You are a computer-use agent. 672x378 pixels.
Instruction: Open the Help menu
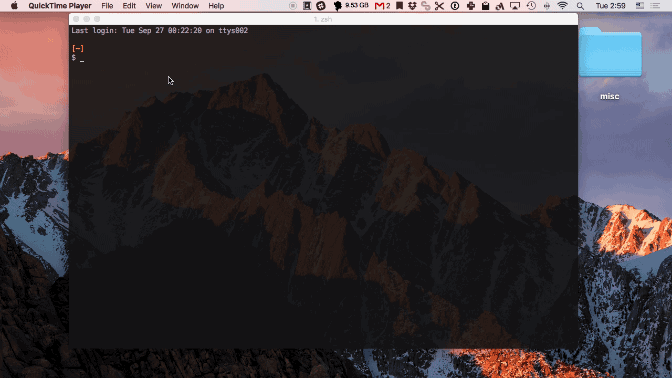coord(216,6)
